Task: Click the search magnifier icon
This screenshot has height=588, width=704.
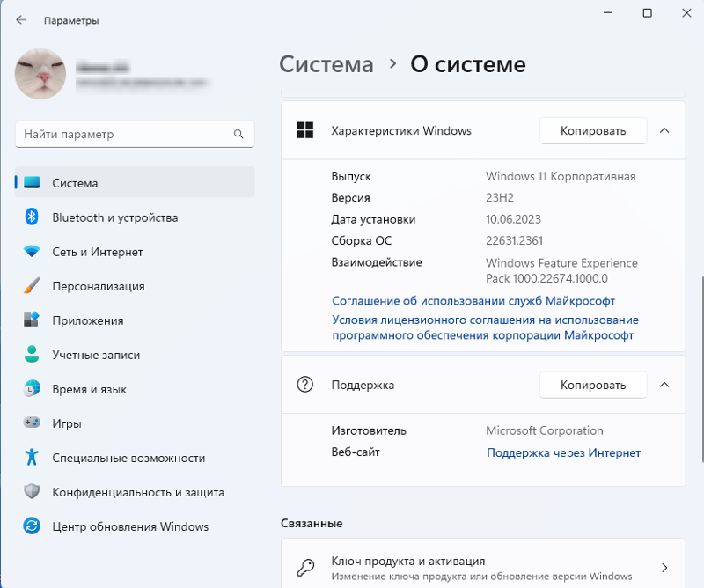Action: [238, 134]
